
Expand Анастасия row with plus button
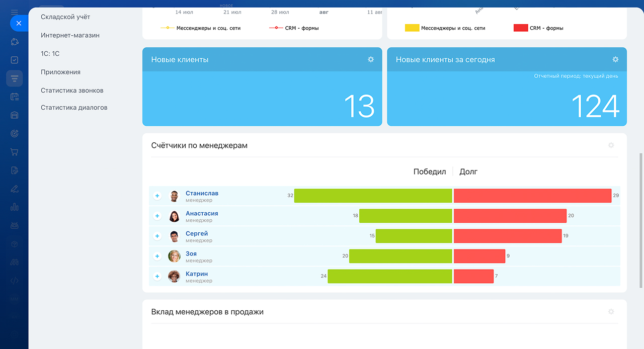(157, 216)
